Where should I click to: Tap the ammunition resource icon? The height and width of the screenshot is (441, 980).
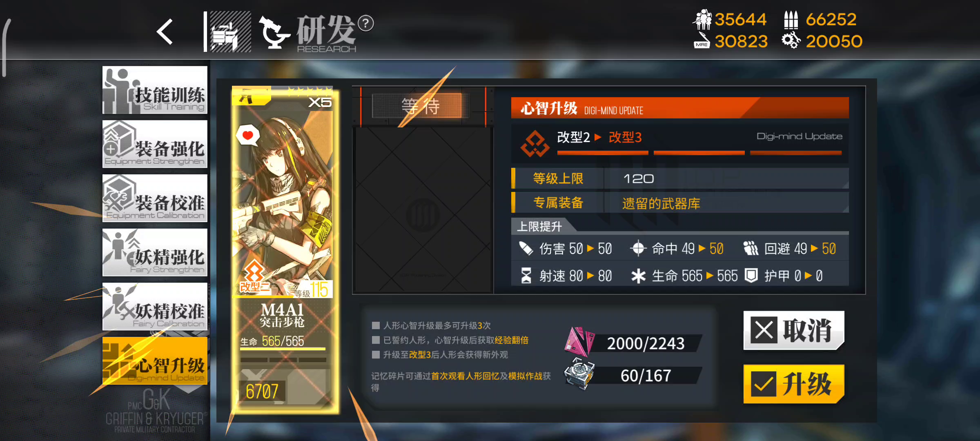(x=791, y=20)
